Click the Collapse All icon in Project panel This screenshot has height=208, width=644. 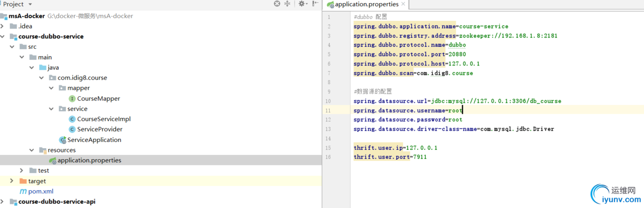click(x=288, y=4)
